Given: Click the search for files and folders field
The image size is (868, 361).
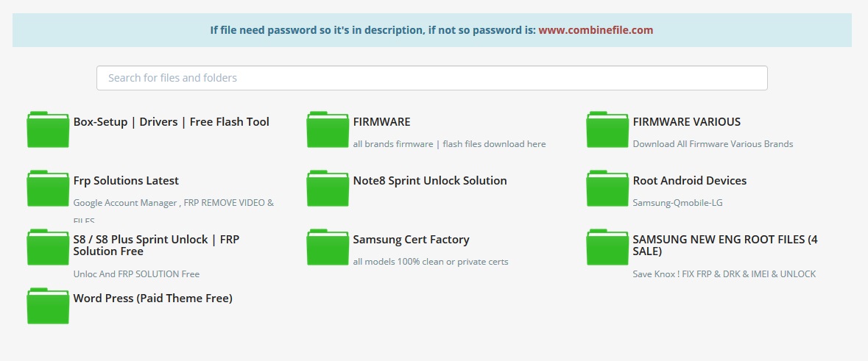Looking at the screenshot, I should (x=431, y=78).
